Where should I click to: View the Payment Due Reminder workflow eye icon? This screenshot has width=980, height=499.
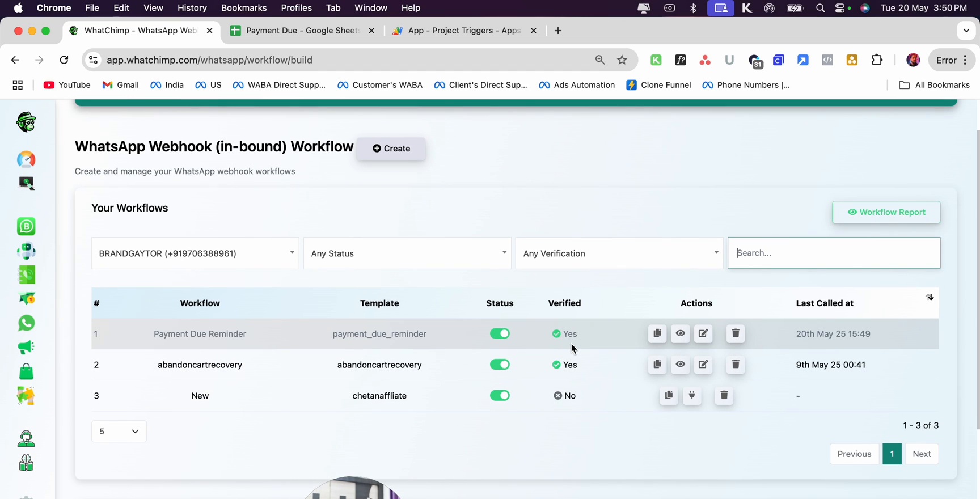click(x=680, y=333)
